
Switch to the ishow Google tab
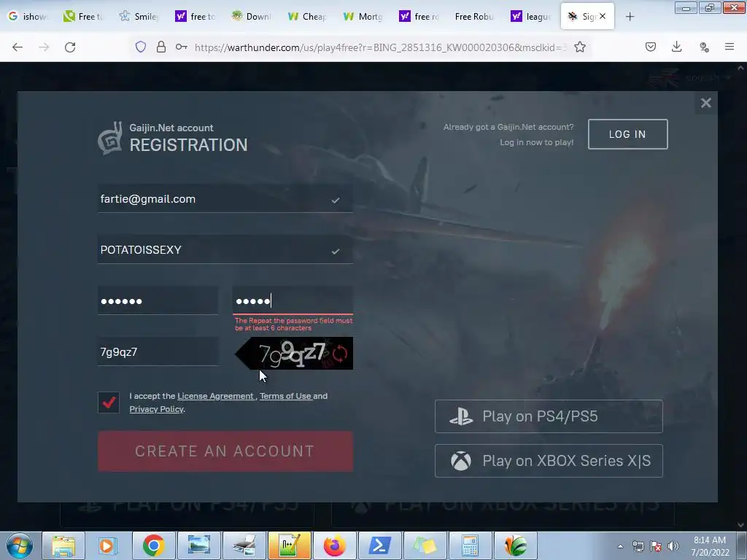click(28, 16)
